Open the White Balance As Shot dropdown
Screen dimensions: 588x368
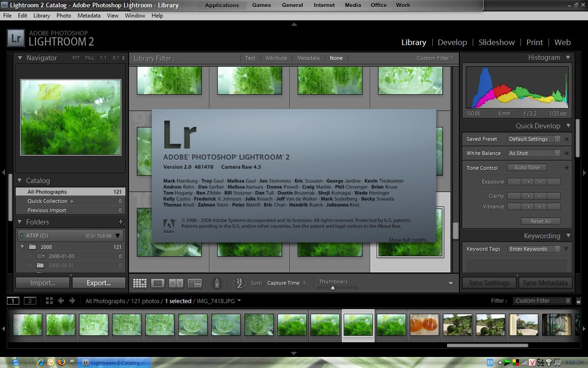[534, 153]
